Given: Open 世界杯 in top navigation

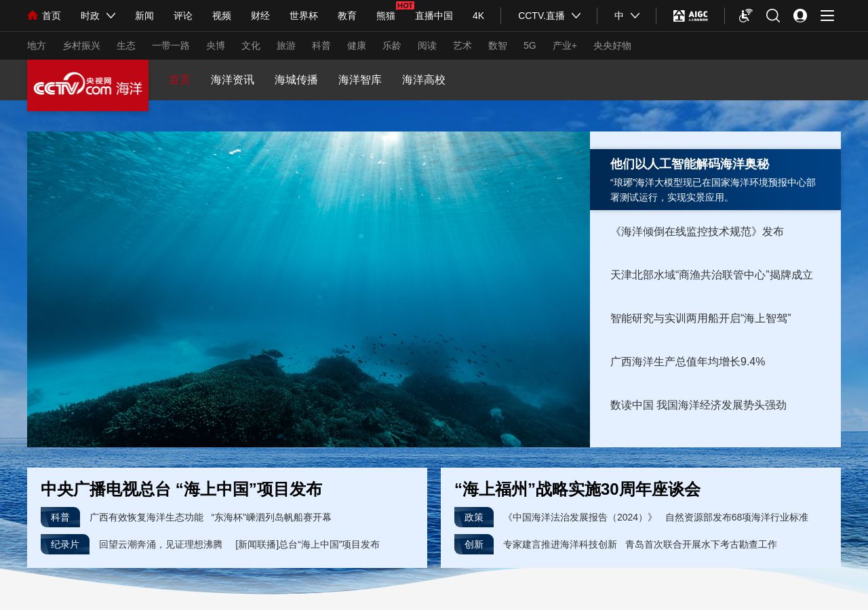Looking at the screenshot, I should (x=304, y=16).
